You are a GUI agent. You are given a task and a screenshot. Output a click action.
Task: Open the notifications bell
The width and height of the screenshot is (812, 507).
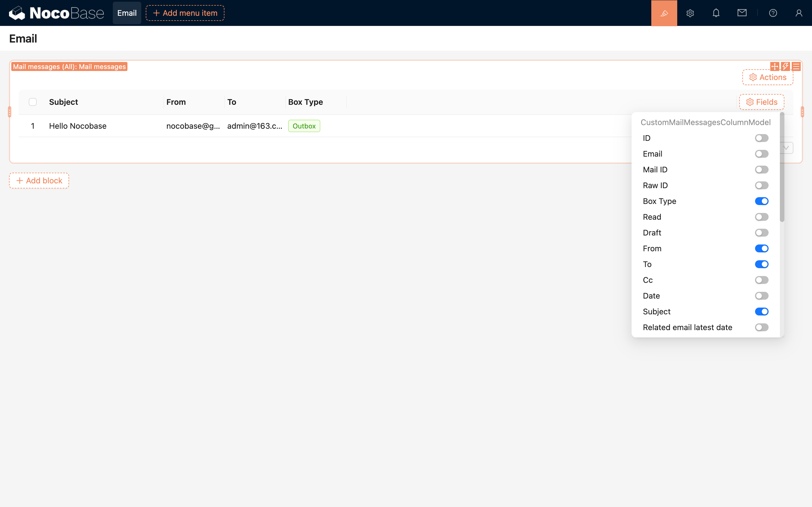(716, 13)
